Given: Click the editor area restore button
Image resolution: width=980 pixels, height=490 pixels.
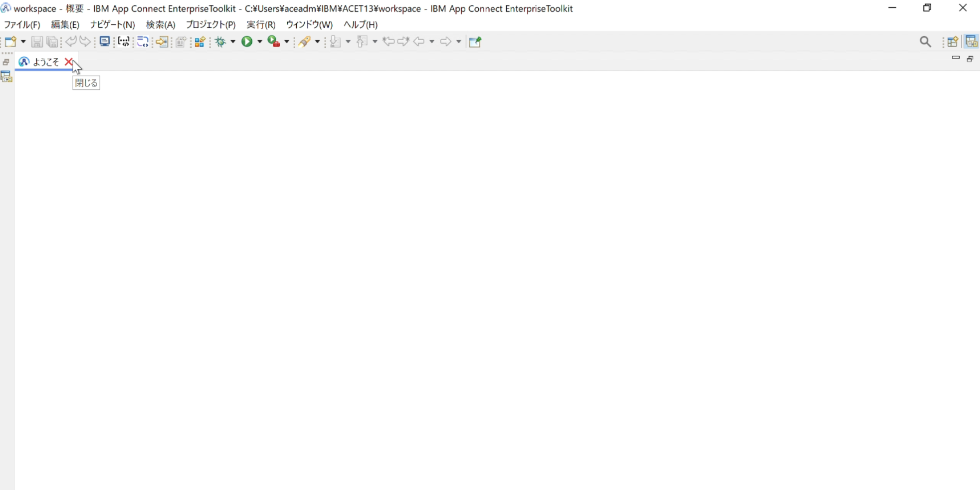Looking at the screenshot, I should (x=970, y=58).
